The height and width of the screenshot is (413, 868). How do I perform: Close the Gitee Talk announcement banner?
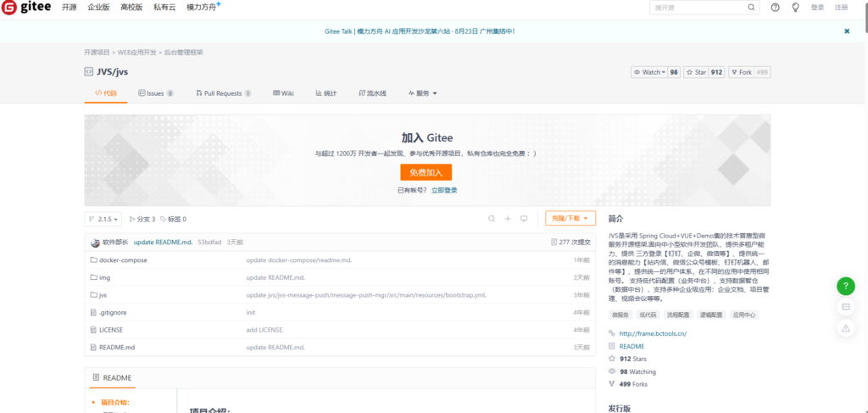tap(846, 31)
